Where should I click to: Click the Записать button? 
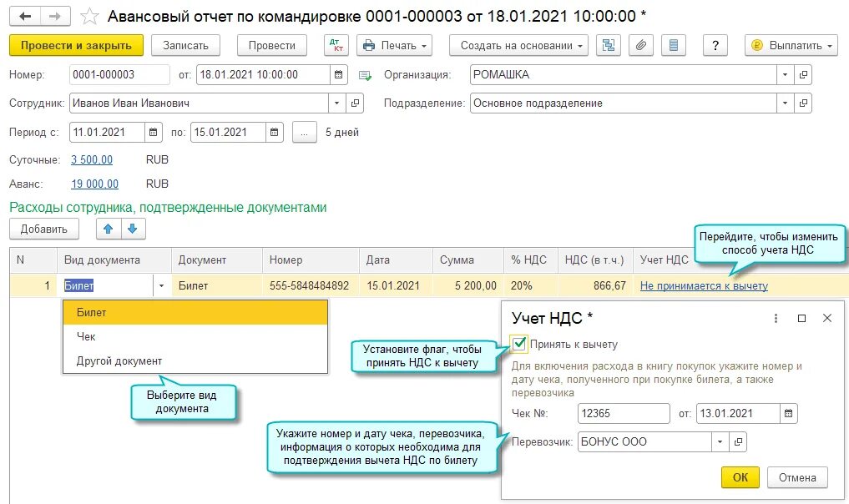point(185,45)
